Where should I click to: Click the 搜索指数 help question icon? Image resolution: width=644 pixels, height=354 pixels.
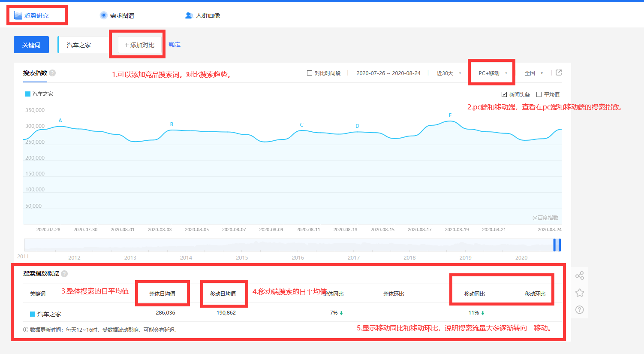(x=52, y=73)
